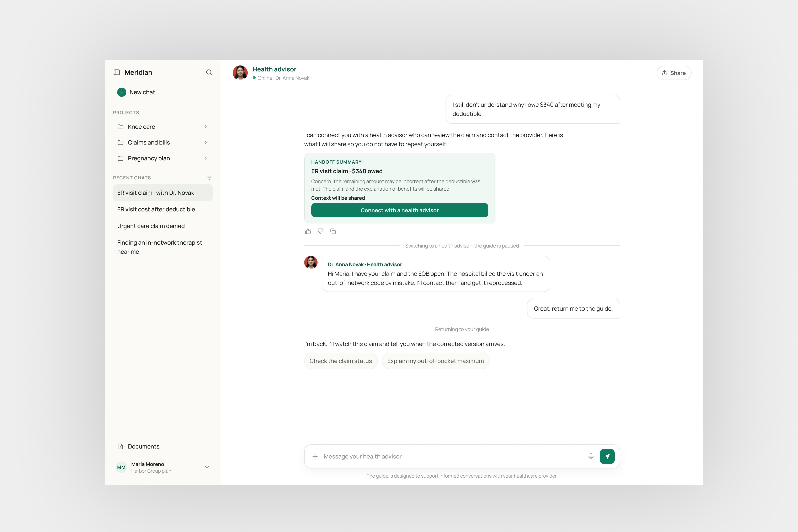The width and height of the screenshot is (798, 532).
Task: Toggle the sidebar panel icon beside Meridian
Action: coord(117,72)
